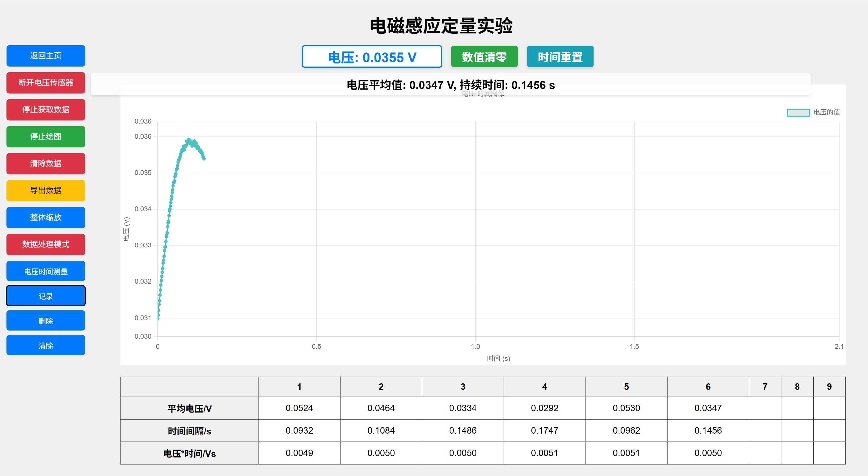The width and height of the screenshot is (868, 476).
Task: Click the peak of the voltage curve
Action: (189, 140)
